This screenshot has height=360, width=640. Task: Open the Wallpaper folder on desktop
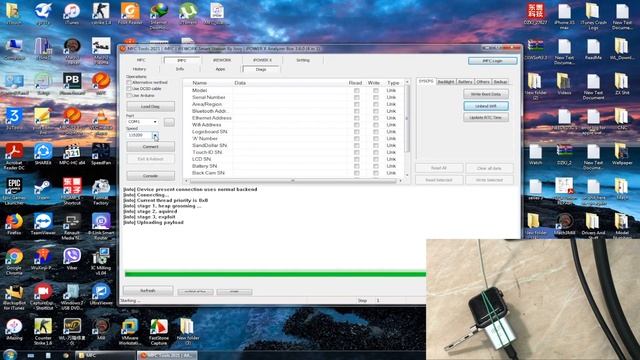tap(622, 154)
